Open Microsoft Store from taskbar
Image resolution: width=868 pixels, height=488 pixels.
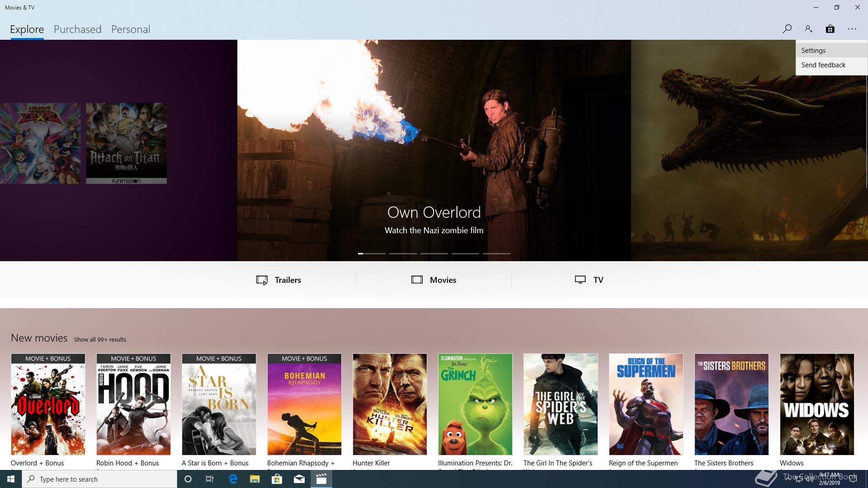pos(277,479)
